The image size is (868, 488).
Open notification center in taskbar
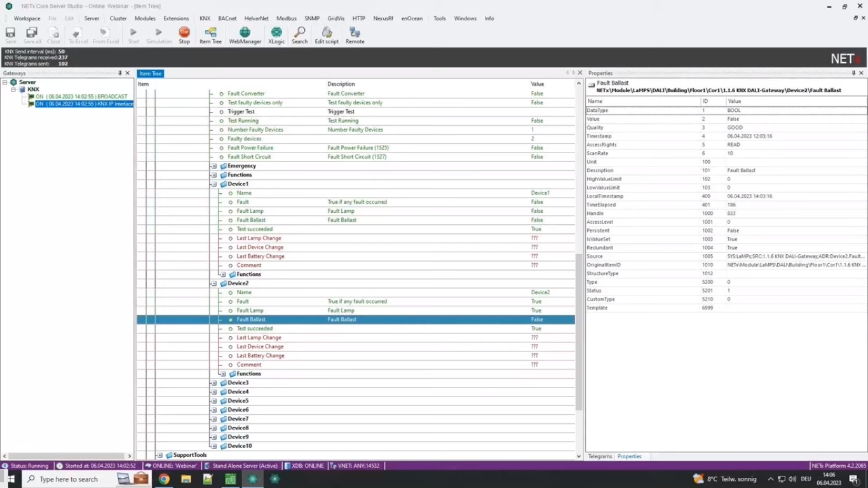coord(853,479)
